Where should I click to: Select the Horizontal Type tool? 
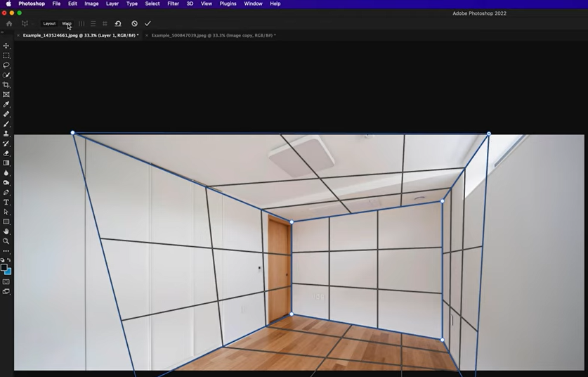6,202
